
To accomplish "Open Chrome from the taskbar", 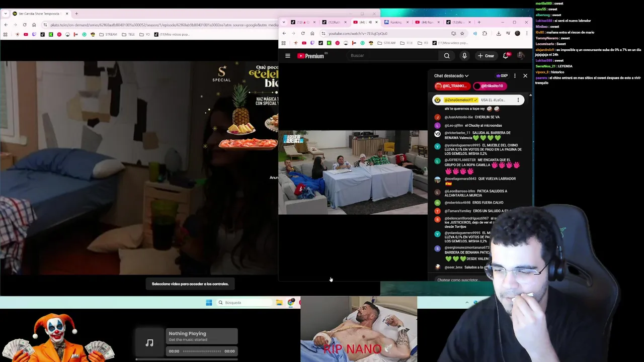I will [291, 303].
